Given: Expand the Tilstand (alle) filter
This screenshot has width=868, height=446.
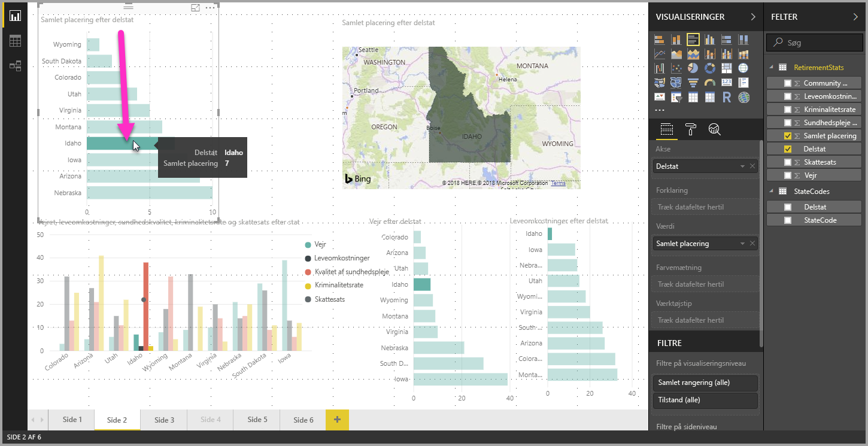Looking at the screenshot, I should click(x=705, y=400).
